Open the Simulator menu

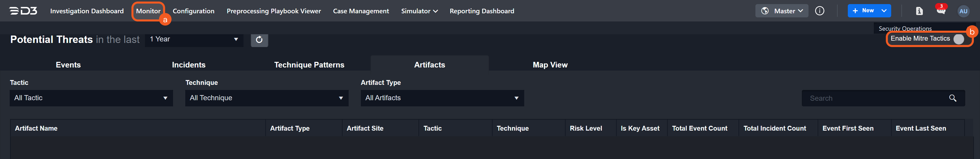point(419,11)
